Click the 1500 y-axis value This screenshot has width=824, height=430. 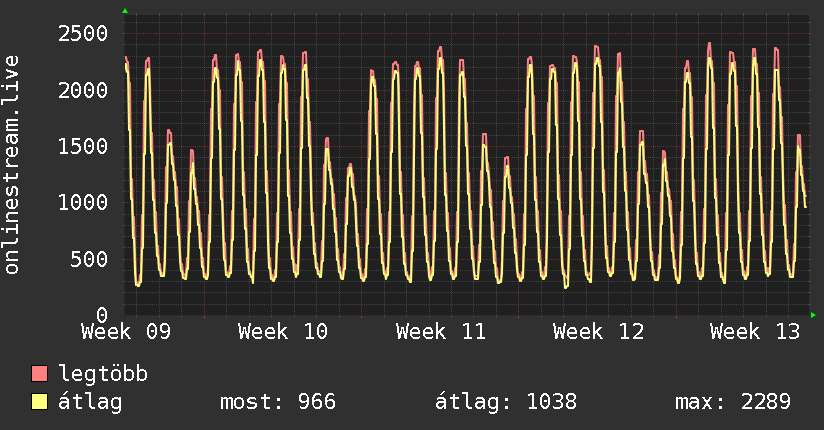click(x=83, y=147)
